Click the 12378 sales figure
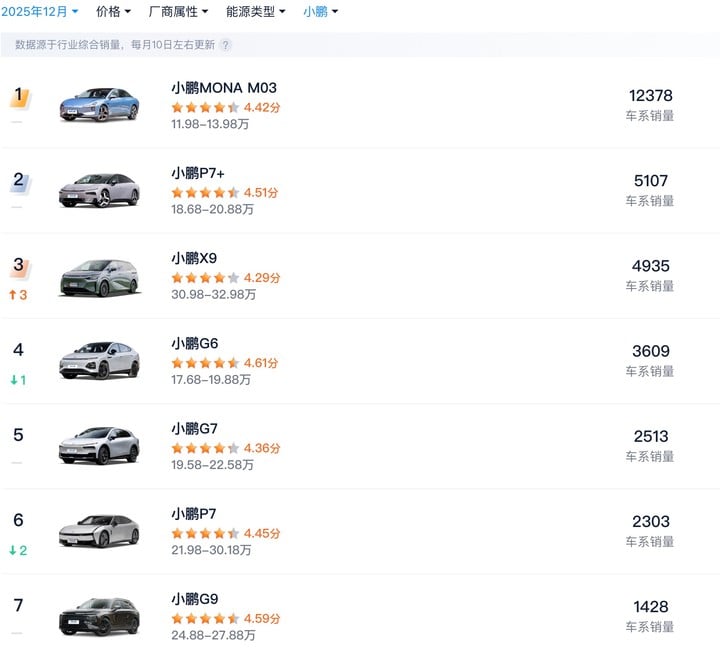This screenshot has width=720, height=657. 650,96
